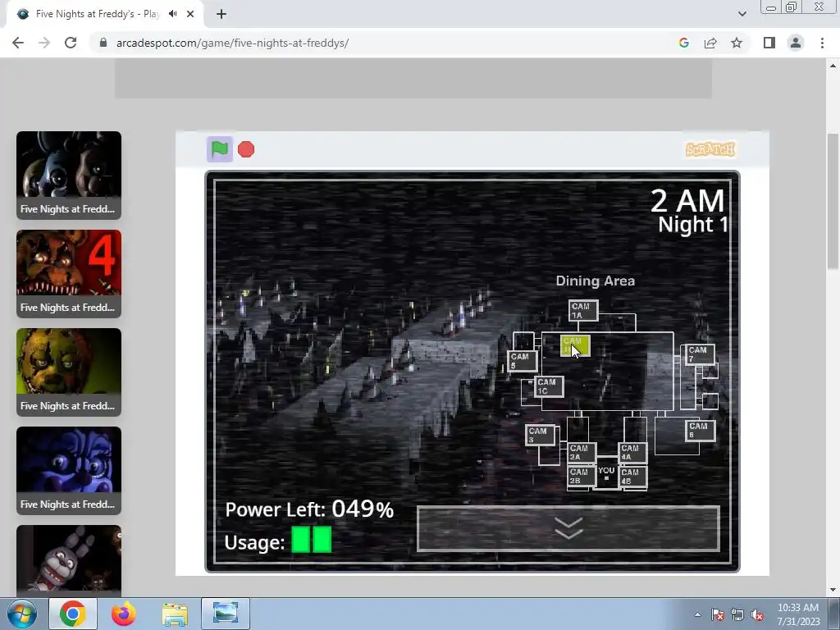Switch to CAM 6 camera
The width and height of the screenshot is (840, 630).
[701, 431]
